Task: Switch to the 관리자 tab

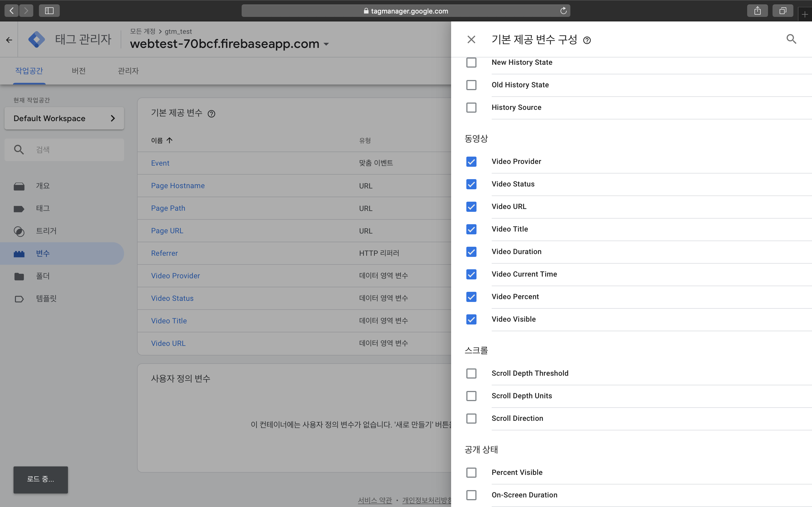Action: (x=128, y=71)
